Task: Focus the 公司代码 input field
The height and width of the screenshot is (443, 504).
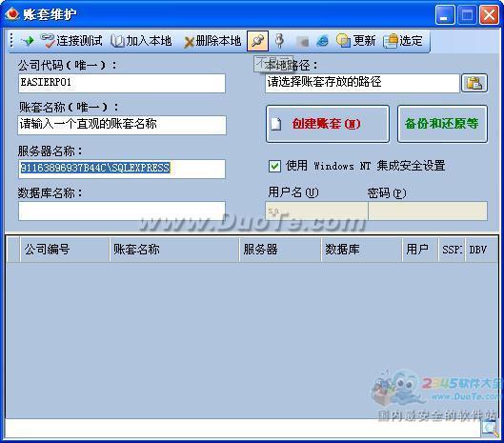Action: pyautogui.click(x=122, y=83)
